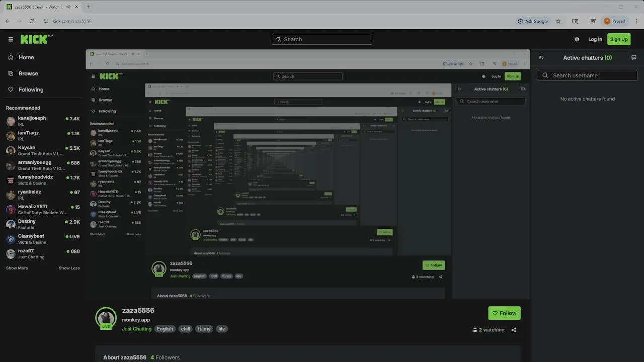The height and width of the screenshot is (362, 644).
Task: Select the funny tag
Action: (x=204, y=329)
